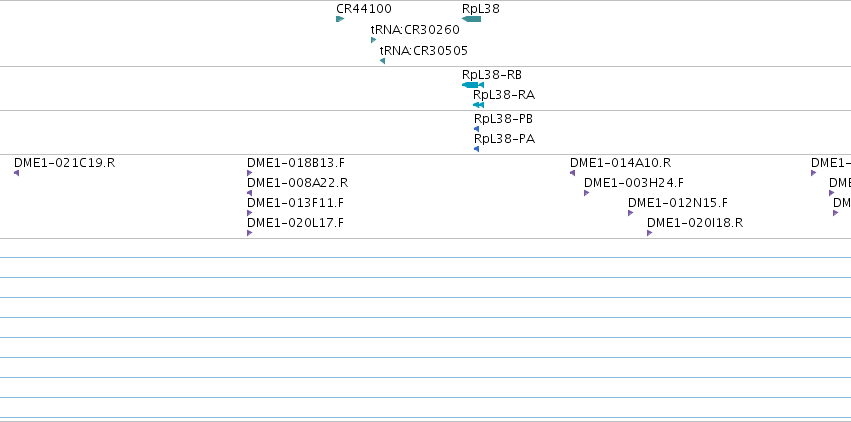Click the DME1-014A10.R label
This screenshot has height=422, width=851.
coord(620,163)
